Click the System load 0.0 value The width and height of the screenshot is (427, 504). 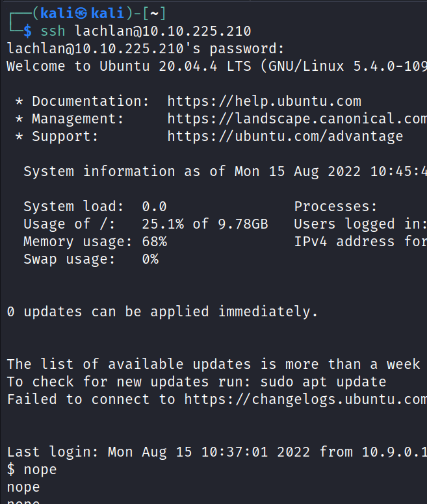[x=154, y=207]
